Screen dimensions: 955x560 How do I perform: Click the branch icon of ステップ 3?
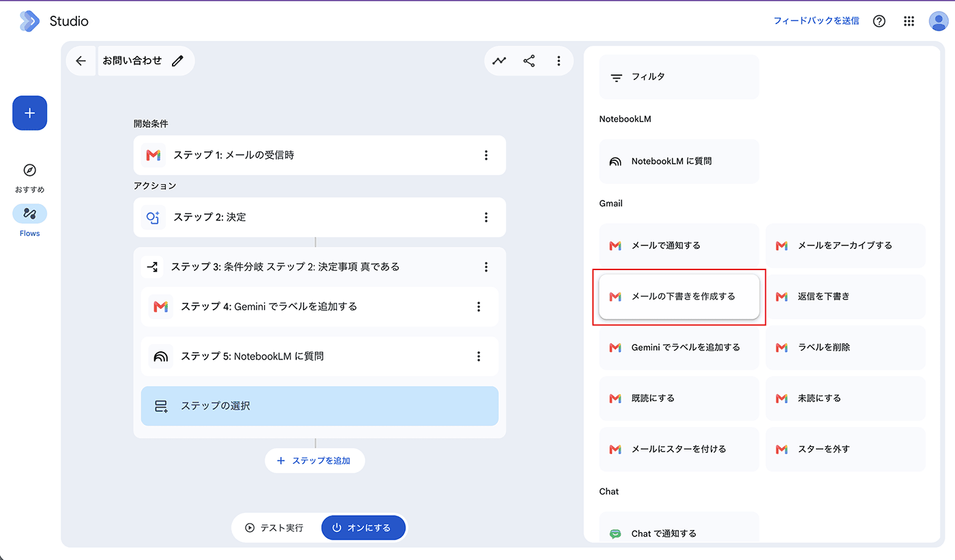(151, 267)
